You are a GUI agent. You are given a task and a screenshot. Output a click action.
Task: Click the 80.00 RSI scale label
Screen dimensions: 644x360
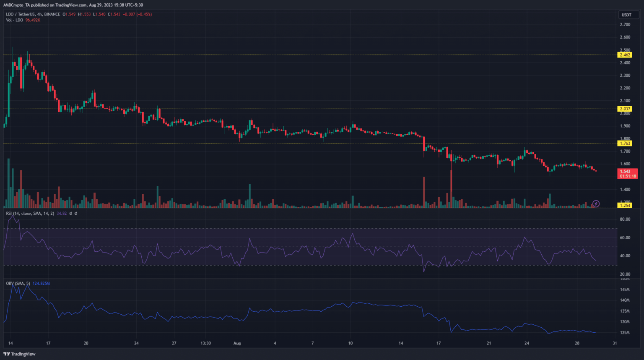pyautogui.click(x=625, y=219)
